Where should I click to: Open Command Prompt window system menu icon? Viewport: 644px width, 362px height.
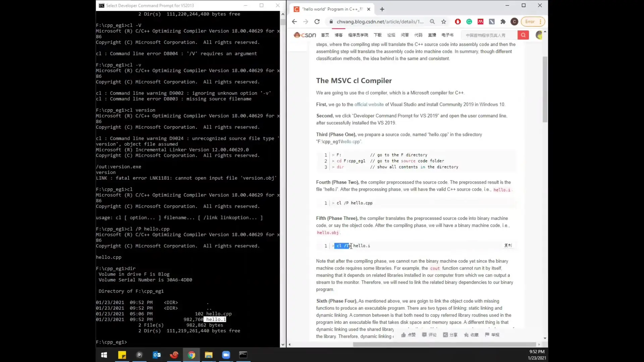point(101,6)
